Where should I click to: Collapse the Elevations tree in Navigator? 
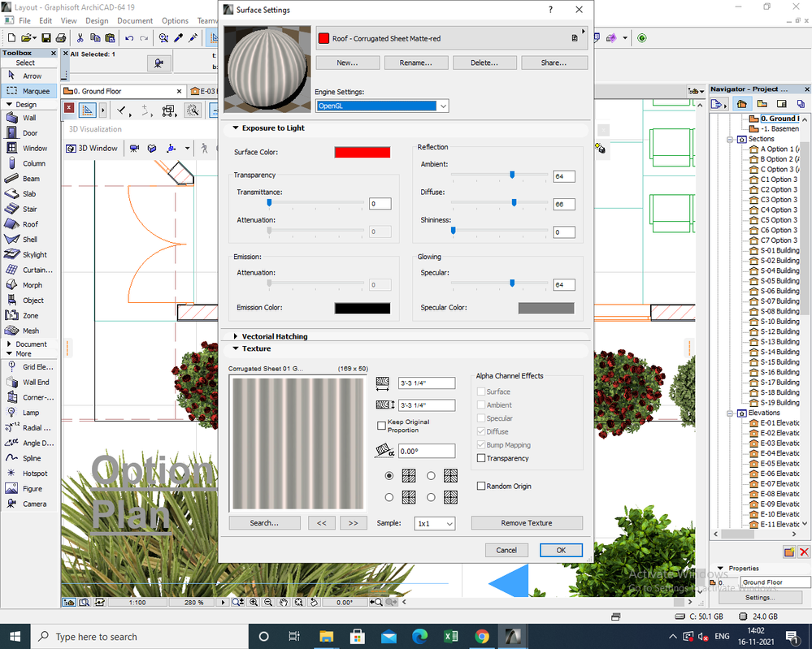pyautogui.click(x=730, y=413)
